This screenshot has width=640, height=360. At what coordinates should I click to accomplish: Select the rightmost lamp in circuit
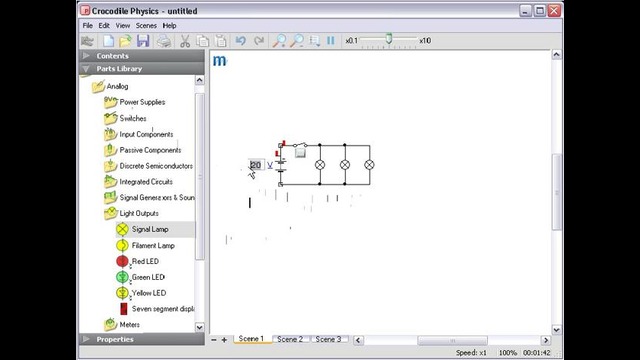[369, 165]
